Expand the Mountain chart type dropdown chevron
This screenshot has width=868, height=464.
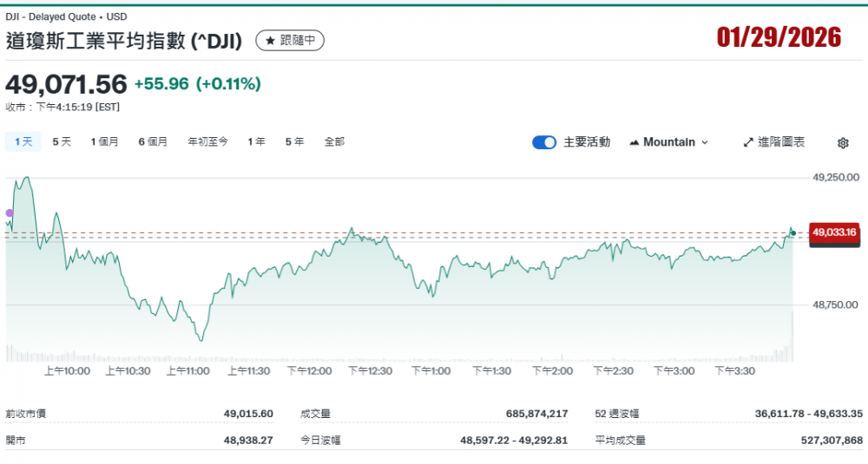(705, 142)
